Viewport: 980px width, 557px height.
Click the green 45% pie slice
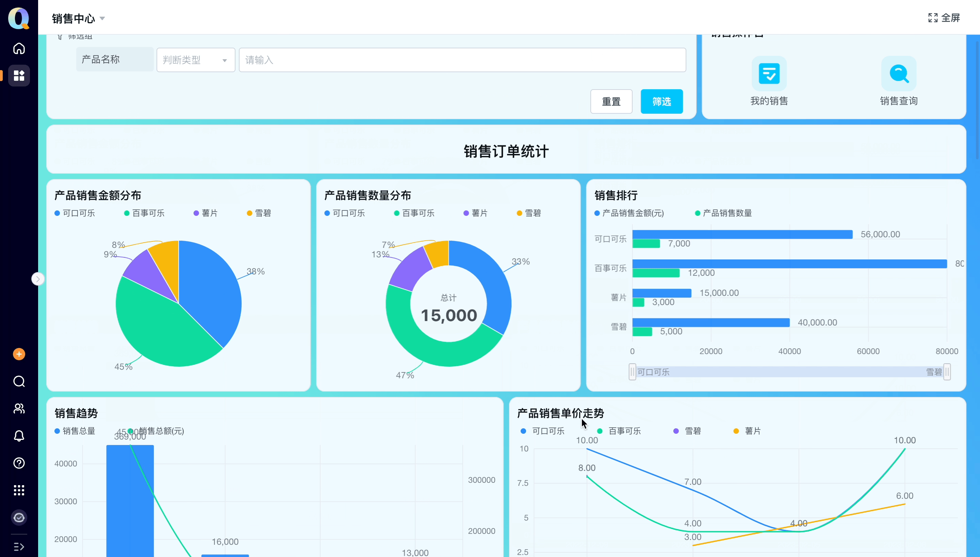161,329
